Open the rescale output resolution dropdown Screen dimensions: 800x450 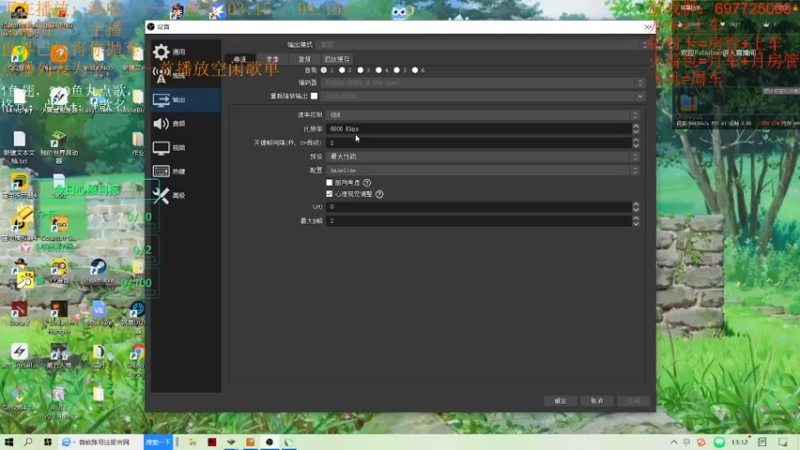pos(483,96)
